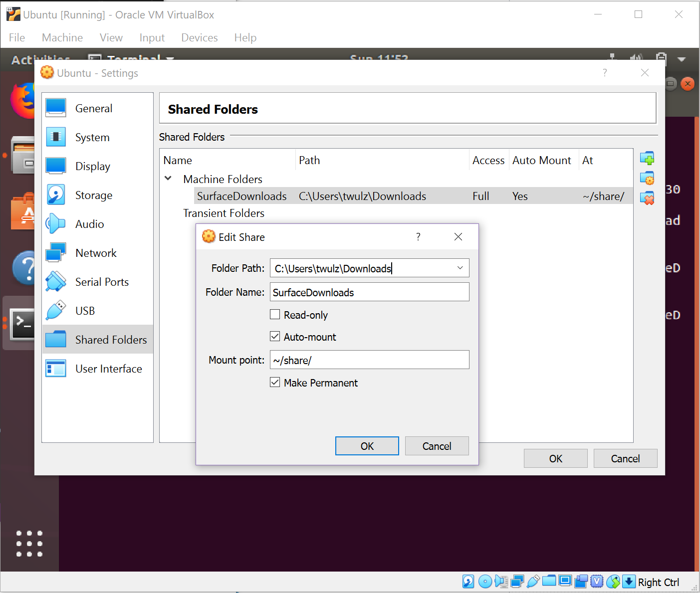Open the USB settings category
Screen dimensions: 700x593
98,311
